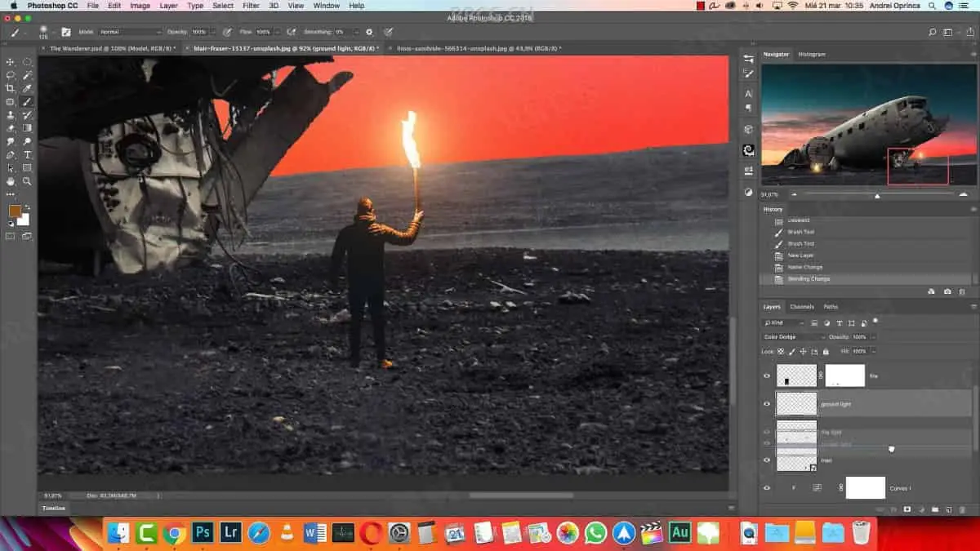980x551 pixels.
Task: Click the Navigator zoom slider
Action: 878,195
